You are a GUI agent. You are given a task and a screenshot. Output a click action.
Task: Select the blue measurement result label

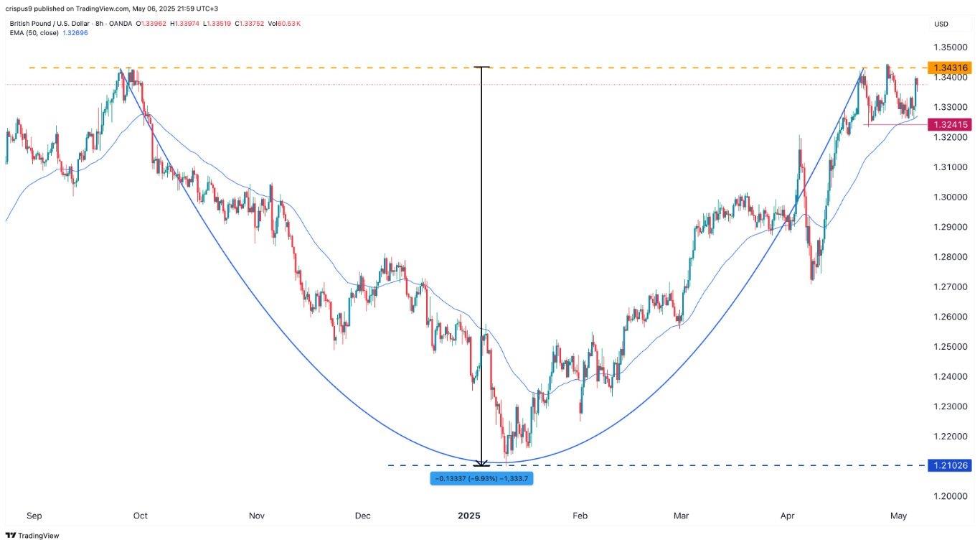pos(481,479)
